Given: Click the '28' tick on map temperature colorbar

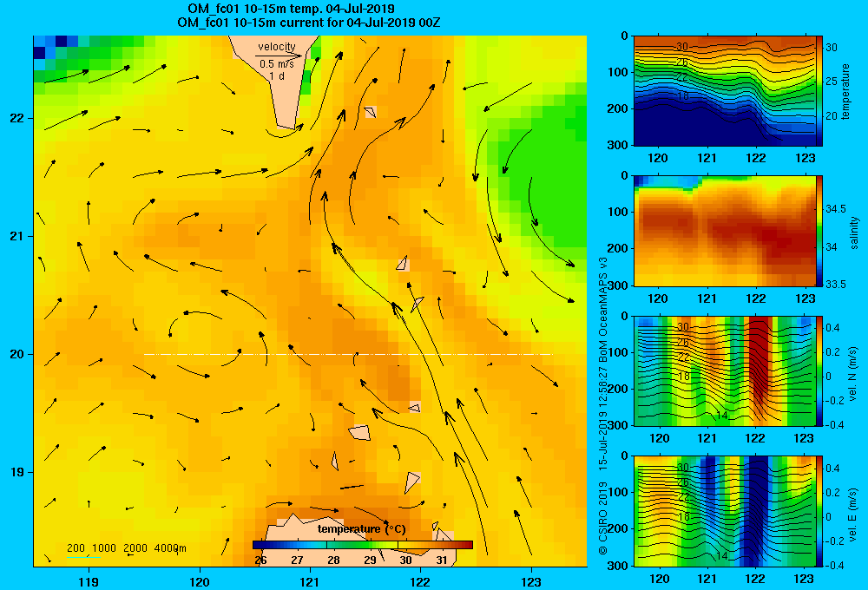Looking at the screenshot, I should click(x=333, y=560).
